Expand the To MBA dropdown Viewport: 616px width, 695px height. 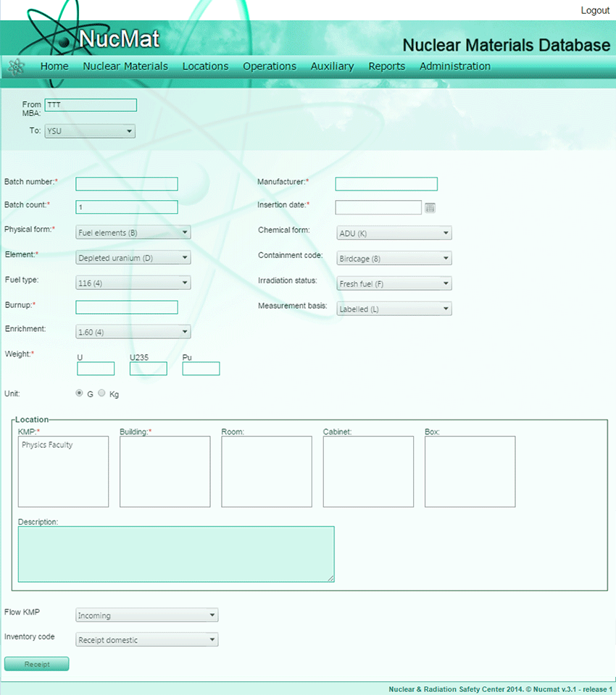[90, 131]
